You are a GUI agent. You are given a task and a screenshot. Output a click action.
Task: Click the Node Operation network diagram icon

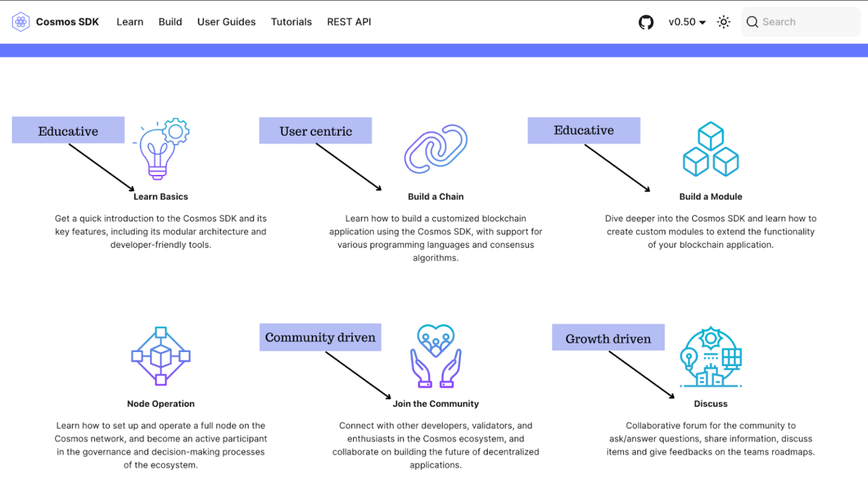click(x=160, y=356)
